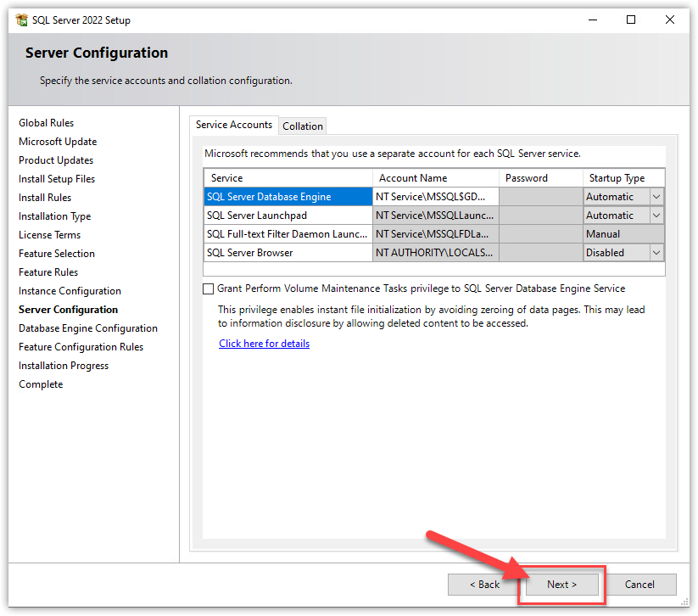The height and width of the screenshot is (616, 698).
Task: Maximize the SQL Server Setup window
Action: [631, 20]
